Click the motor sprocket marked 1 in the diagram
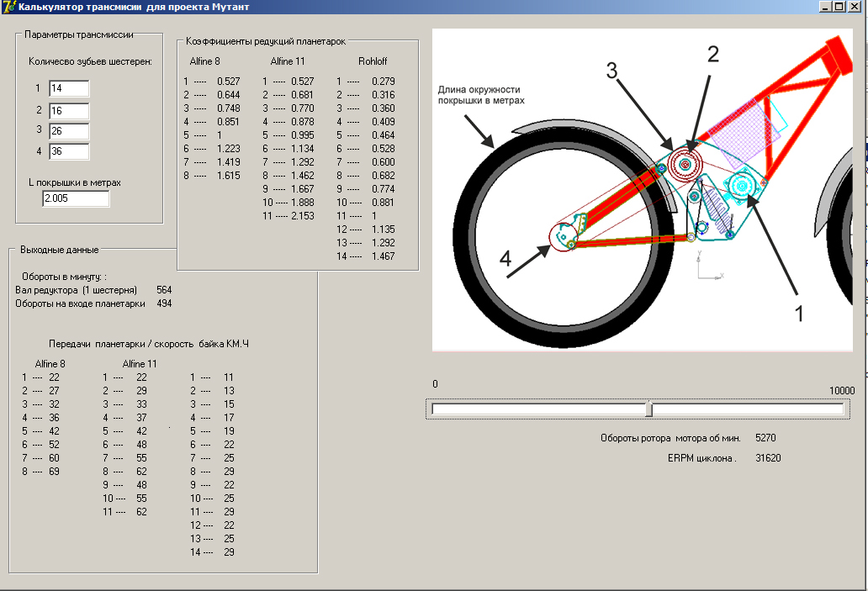This screenshot has width=868, height=591. coord(742,184)
